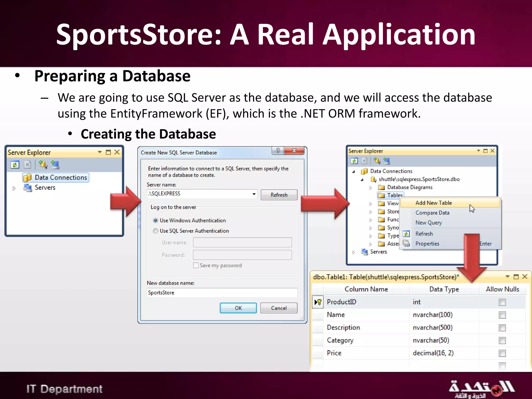Click Connect to Database icon in right Server Explorer
532x399 pixels.
(x=377, y=161)
